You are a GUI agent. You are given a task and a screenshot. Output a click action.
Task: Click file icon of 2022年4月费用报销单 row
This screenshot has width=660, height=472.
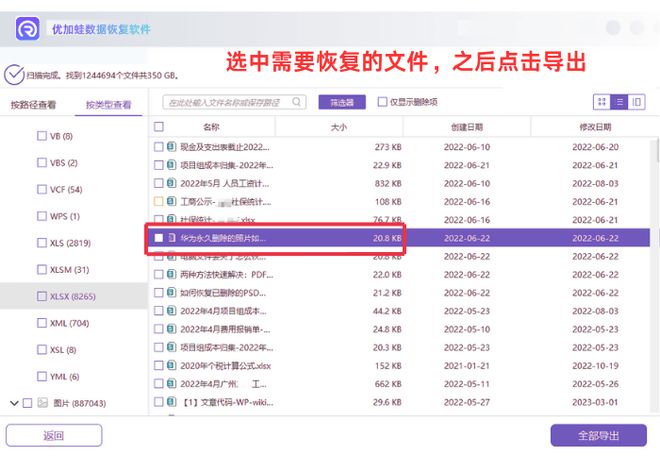(x=171, y=329)
